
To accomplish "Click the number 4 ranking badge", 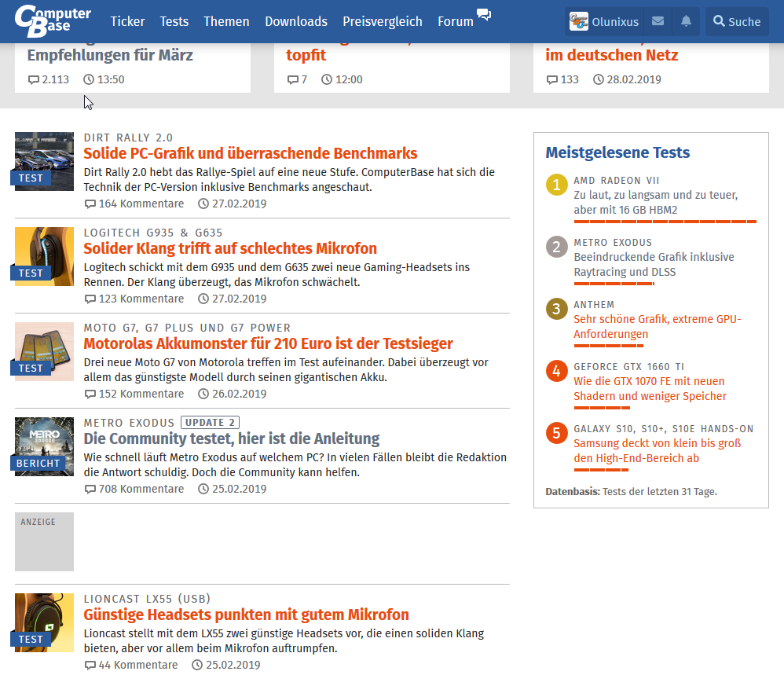I will click(556, 371).
